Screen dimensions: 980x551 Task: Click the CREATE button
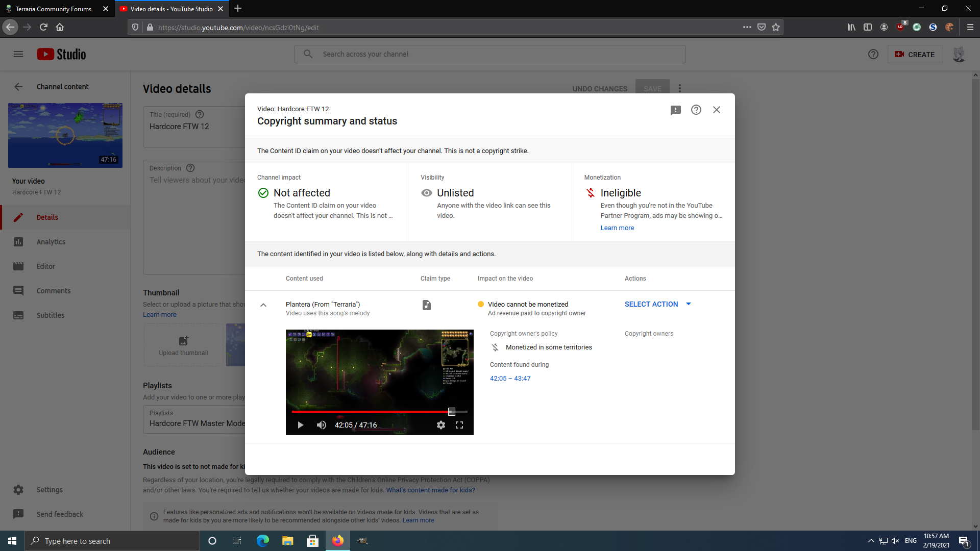click(x=915, y=54)
